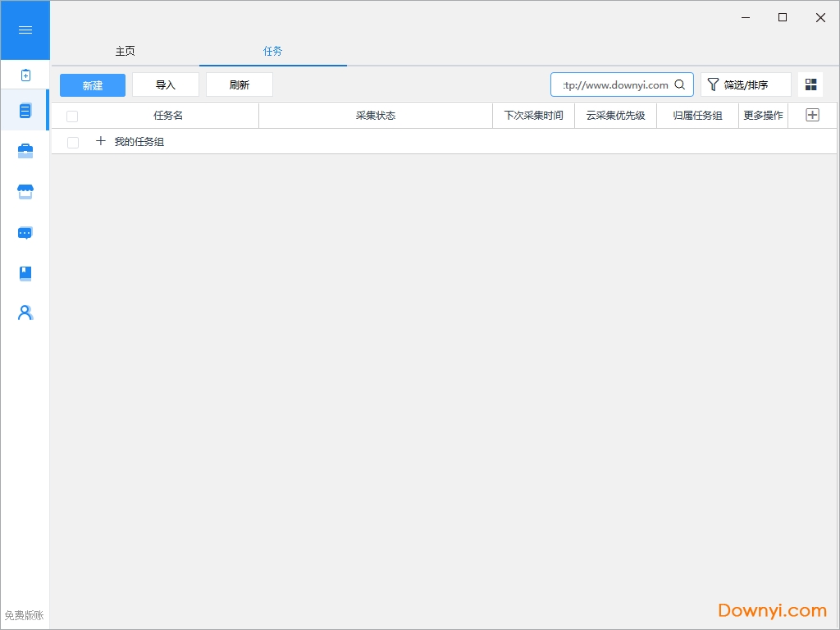The height and width of the screenshot is (630, 840).
Task: Click the grid view switch icon
Action: [x=810, y=84]
